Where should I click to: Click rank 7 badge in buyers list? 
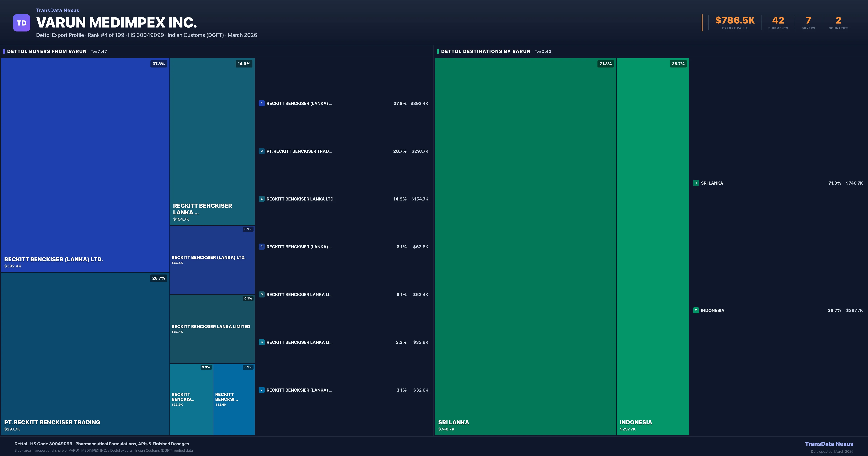[x=261, y=390]
